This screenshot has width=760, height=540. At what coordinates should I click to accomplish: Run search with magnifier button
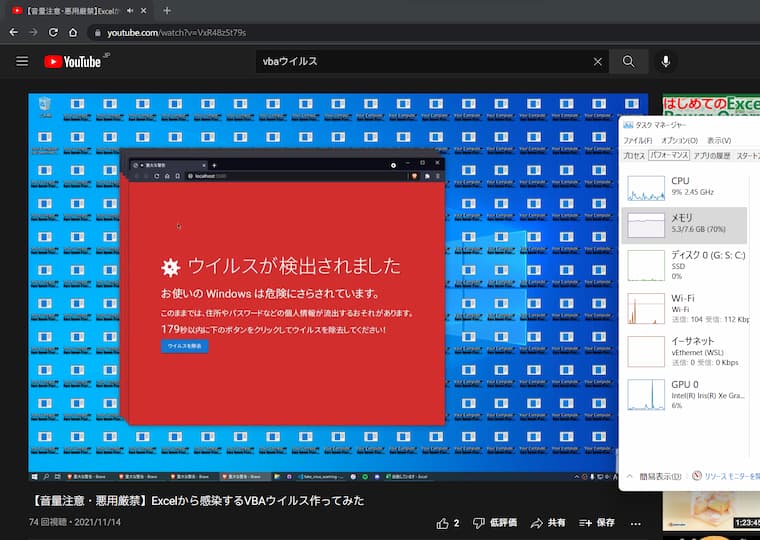pos(629,62)
